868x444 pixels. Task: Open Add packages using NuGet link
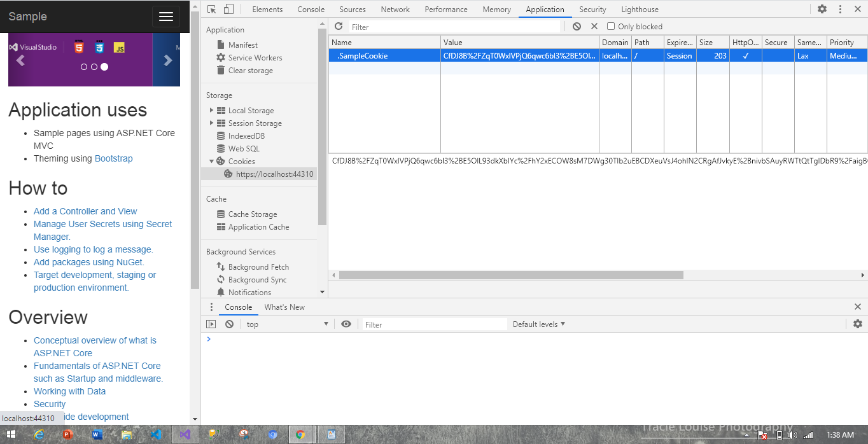pos(89,262)
